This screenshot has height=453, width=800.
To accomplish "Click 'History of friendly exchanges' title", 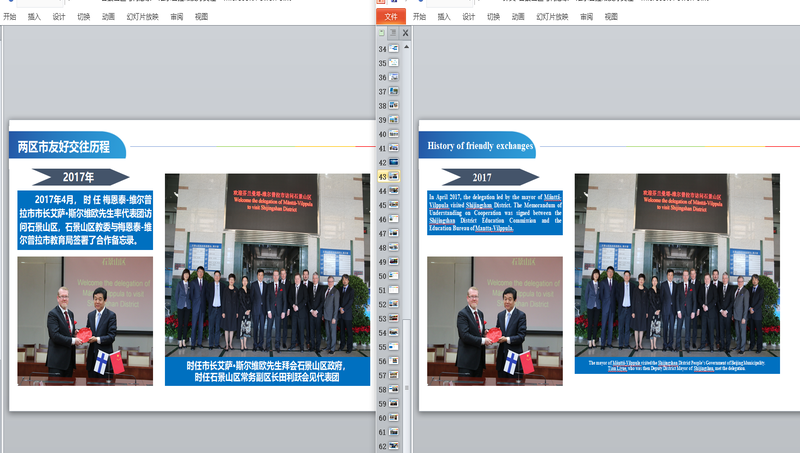I will [480, 146].
